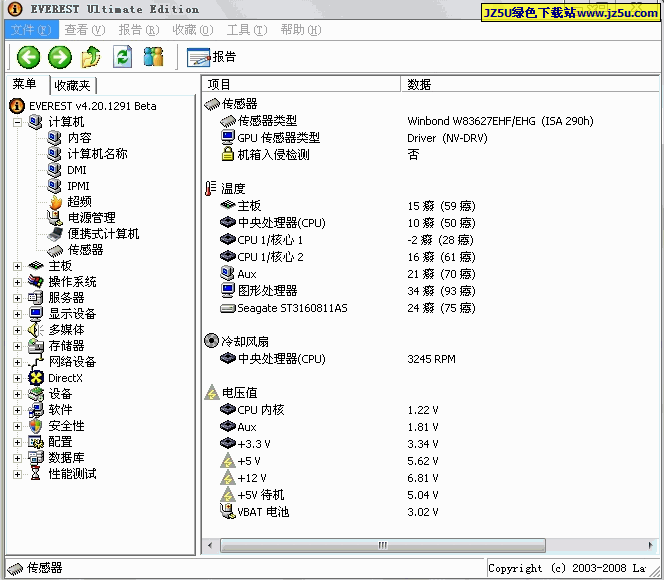Open the 收藏(O) menu
Screen dimensions: 664x580
tap(193, 30)
